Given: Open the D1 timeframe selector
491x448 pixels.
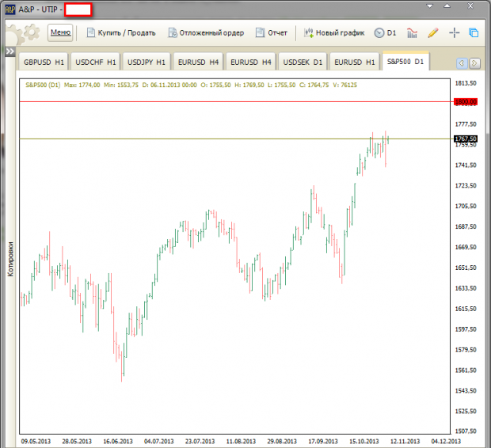Looking at the screenshot, I should click(x=386, y=33).
